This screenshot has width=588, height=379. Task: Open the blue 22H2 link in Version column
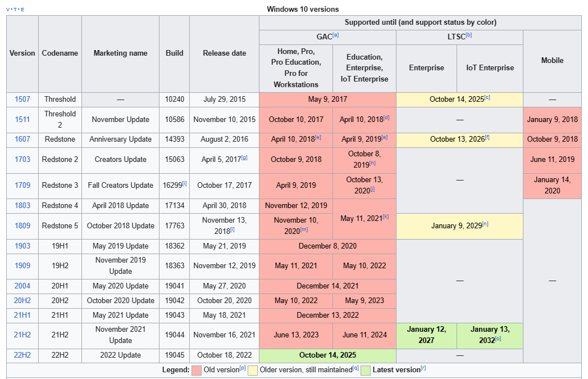(22, 355)
